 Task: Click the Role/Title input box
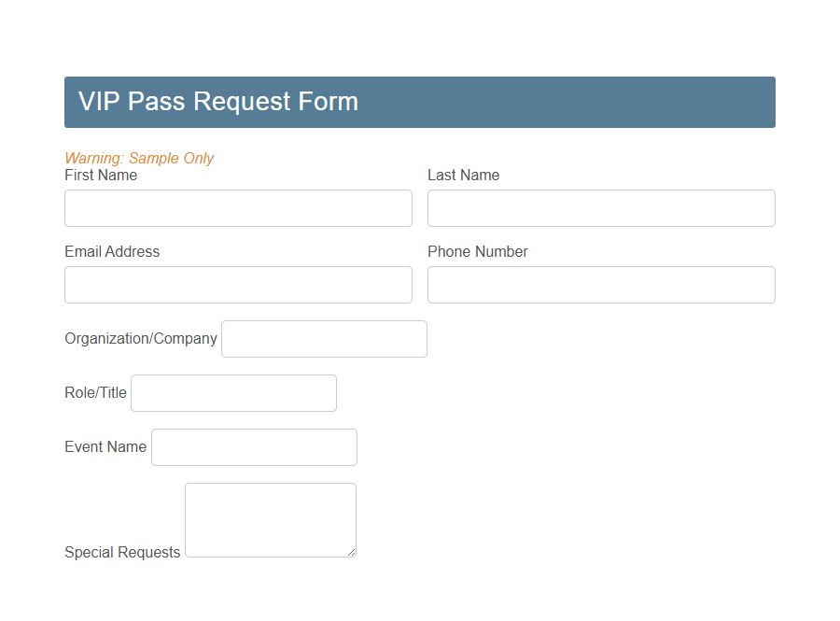(x=233, y=392)
